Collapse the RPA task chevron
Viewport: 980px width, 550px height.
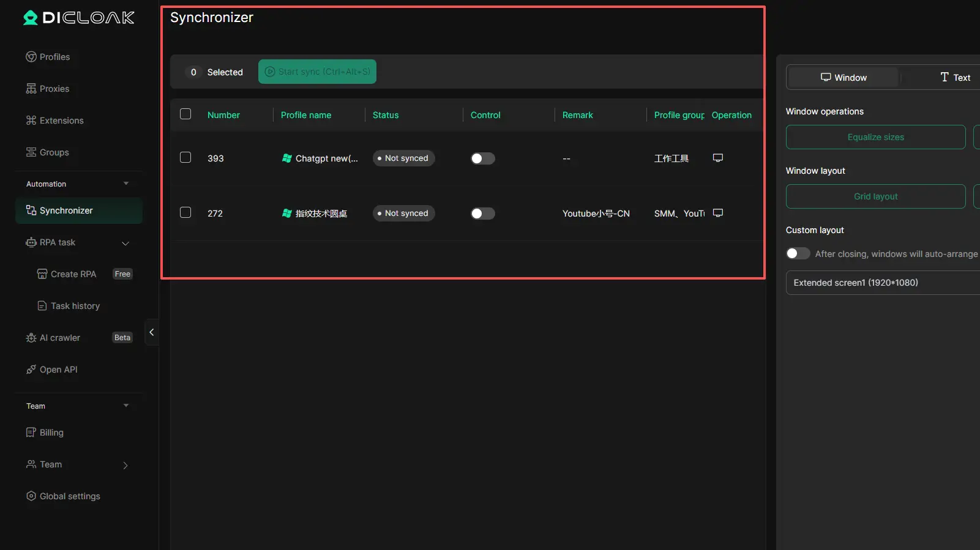(125, 243)
